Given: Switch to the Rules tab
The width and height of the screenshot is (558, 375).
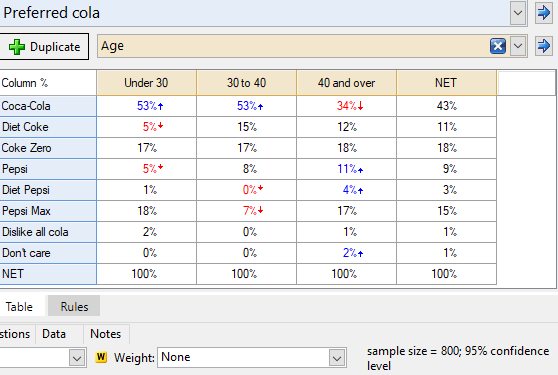Looking at the screenshot, I should 74,306.
